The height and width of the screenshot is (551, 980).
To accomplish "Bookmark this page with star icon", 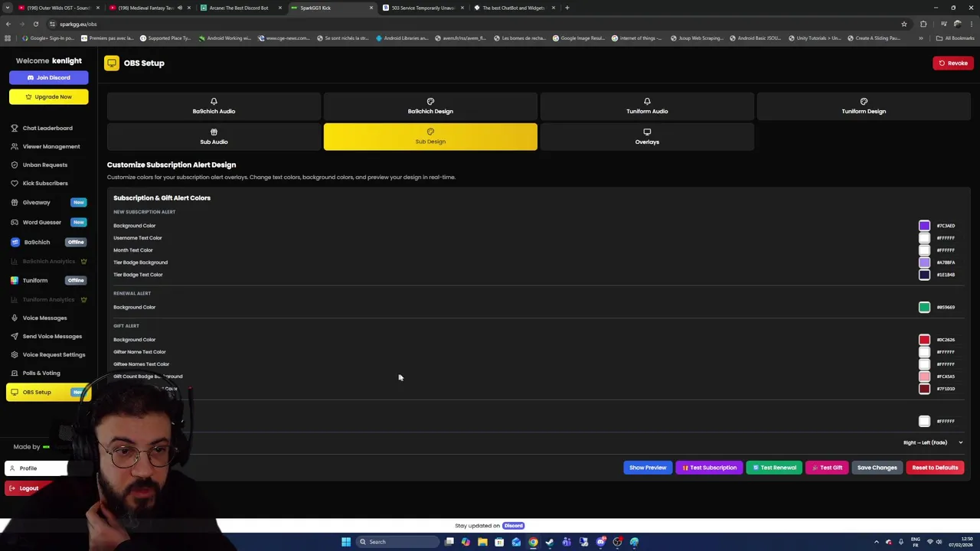I will [903, 24].
